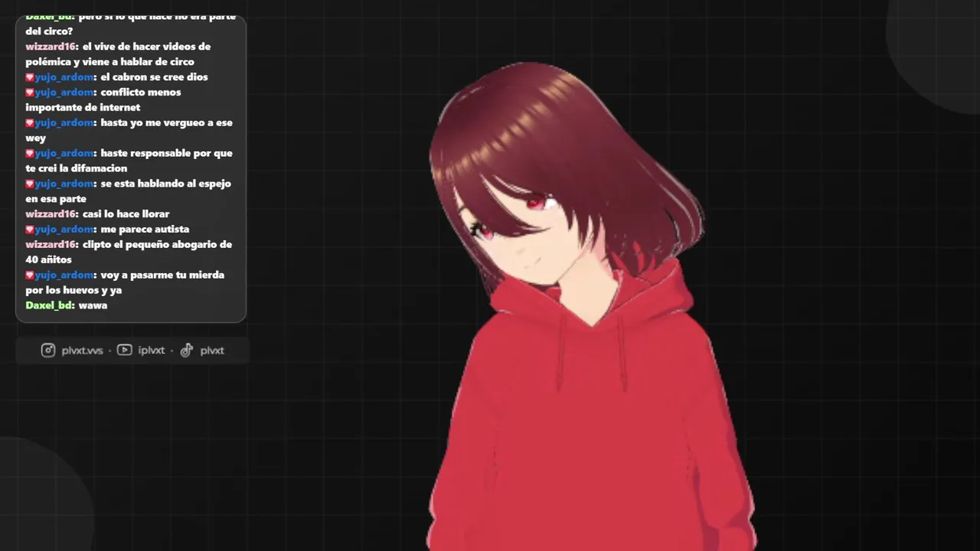Select text 'voy a pasarme tu mierda por los huevos'

(x=125, y=283)
